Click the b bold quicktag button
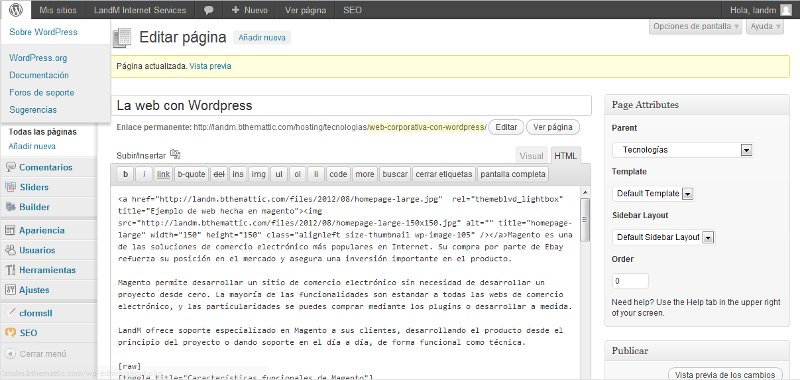Viewport: 800px width, 380px height. (125, 174)
